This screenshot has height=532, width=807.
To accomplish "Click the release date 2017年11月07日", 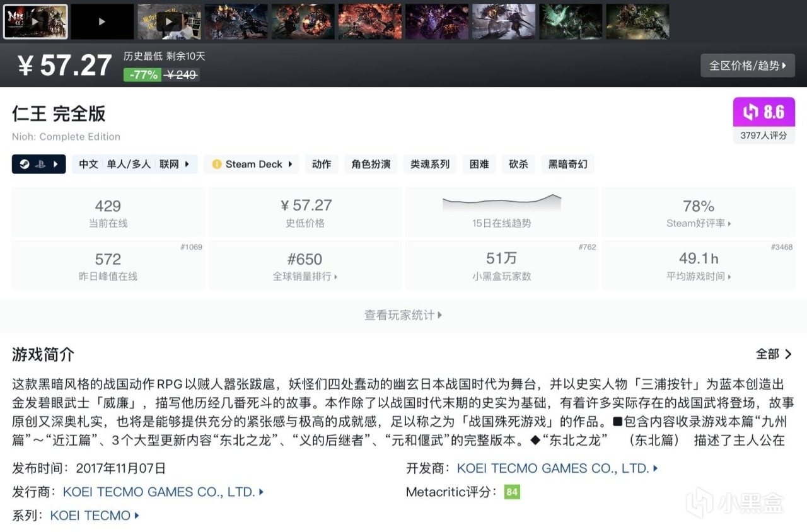I will [x=120, y=468].
